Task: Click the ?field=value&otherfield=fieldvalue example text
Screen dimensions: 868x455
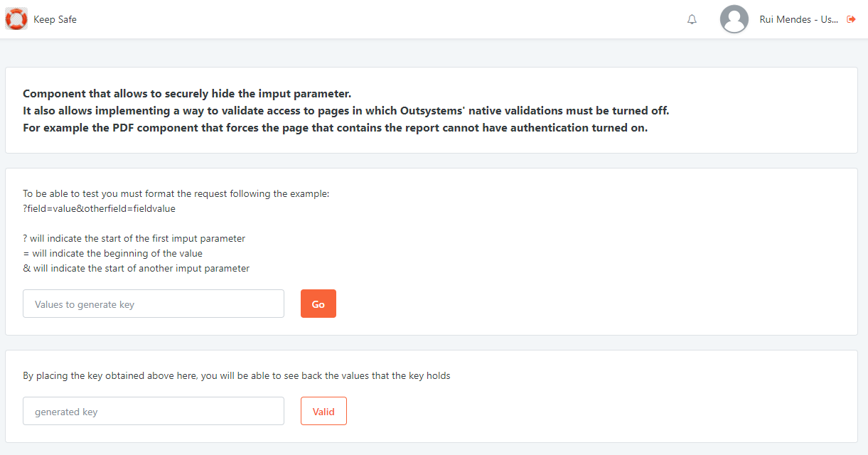Action: 99,209
